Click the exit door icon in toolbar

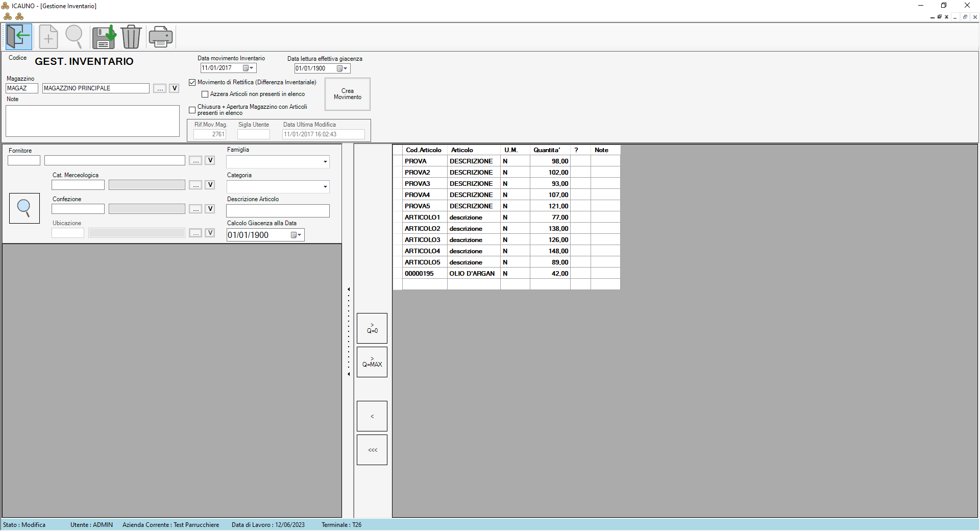tap(19, 37)
